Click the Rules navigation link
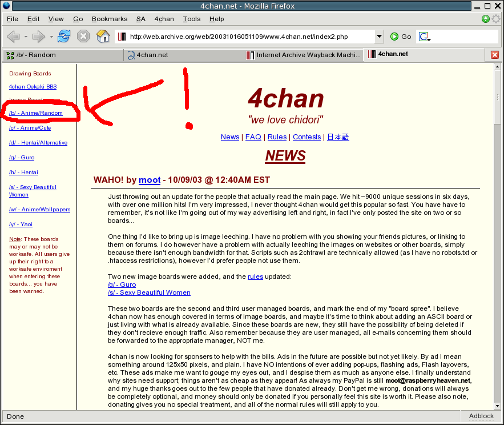 [x=277, y=137]
